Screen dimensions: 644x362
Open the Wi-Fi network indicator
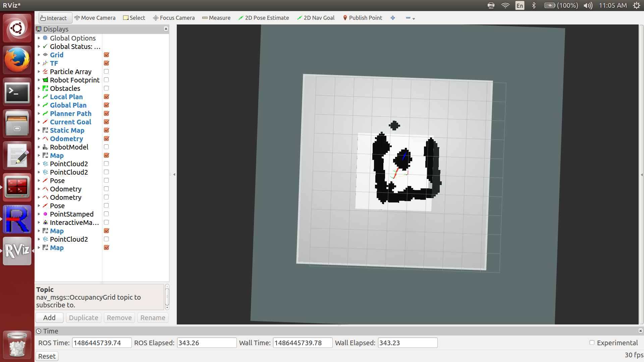click(505, 5)
